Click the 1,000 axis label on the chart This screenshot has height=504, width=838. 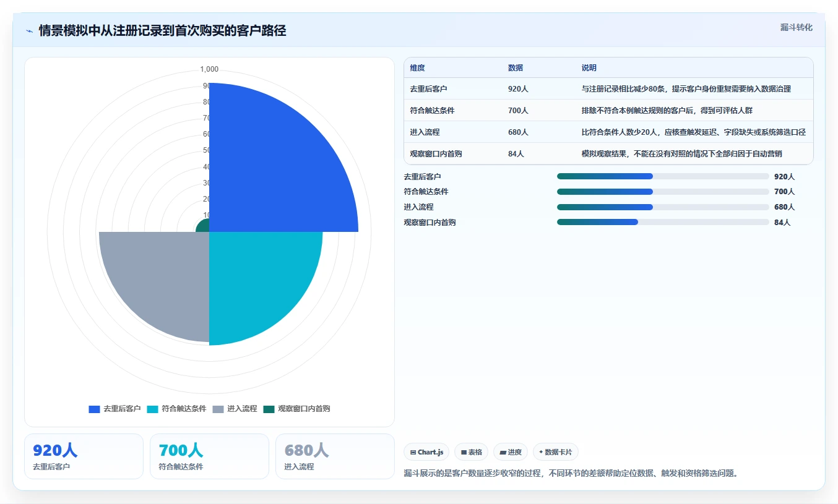pyautogui.click(x=209, y=69)
